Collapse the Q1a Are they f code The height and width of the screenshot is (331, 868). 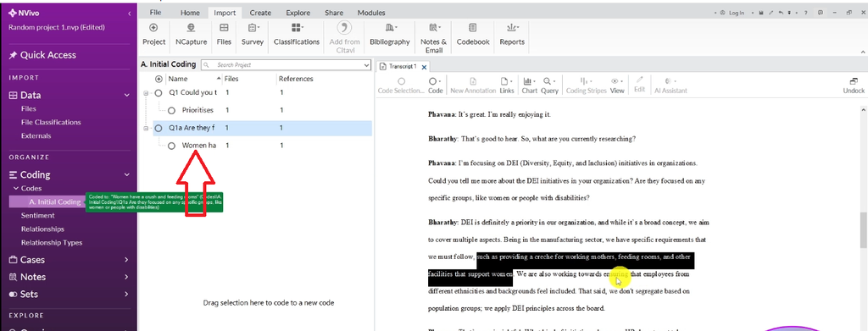pyautogui.click(x=146, y=128)
